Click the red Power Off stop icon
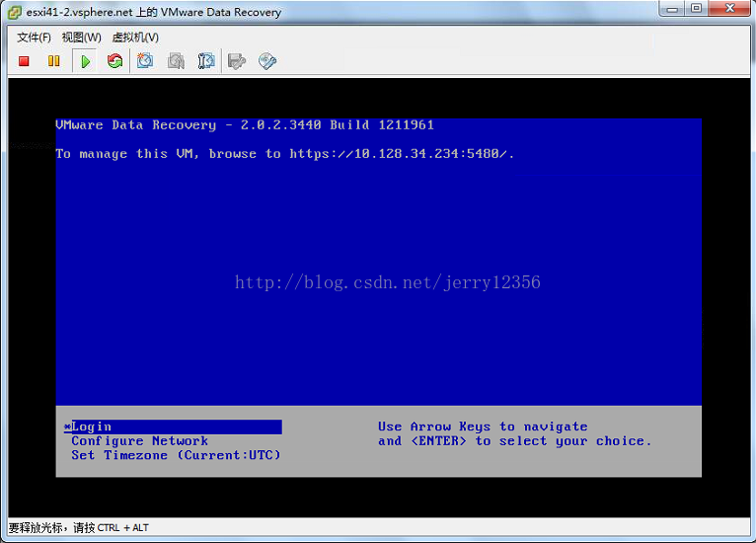756x543 pixels. (x=24, y=61)
